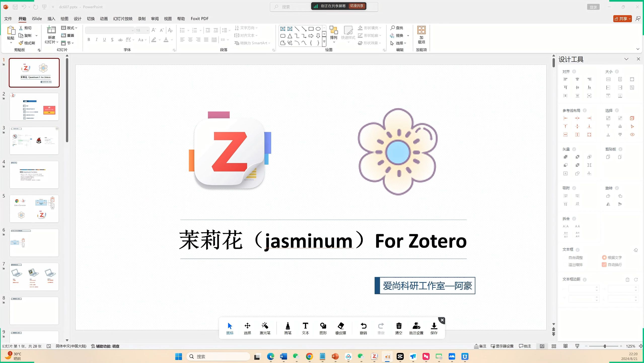This screenshot has height=363, width=644.
Task: Click the oval shape in drawing gallery
Action: [318, 29]
